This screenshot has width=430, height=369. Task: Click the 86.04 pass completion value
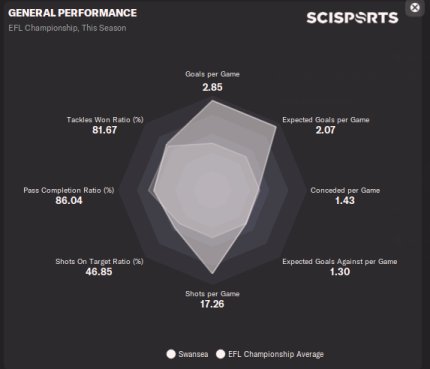click(x=69, y=201)
